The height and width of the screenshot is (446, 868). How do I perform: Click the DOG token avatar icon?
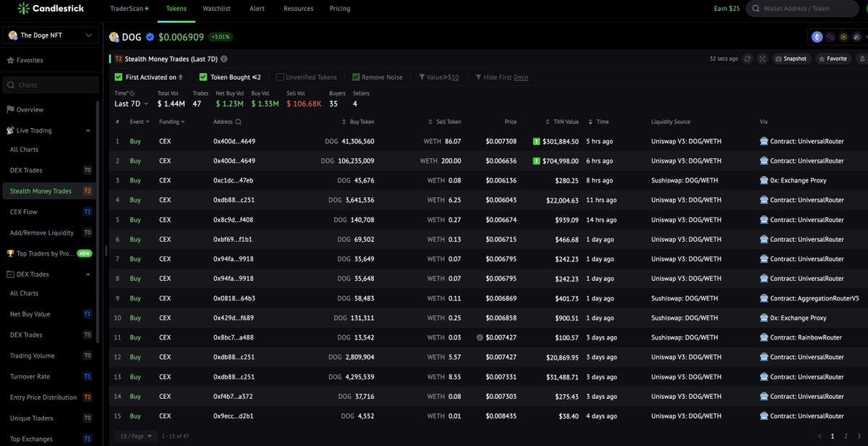coord(114,37)
